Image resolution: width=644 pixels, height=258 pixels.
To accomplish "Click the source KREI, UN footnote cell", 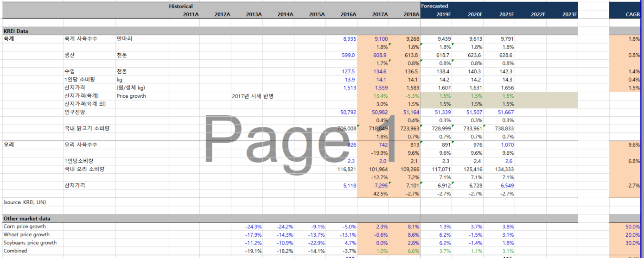I will tap(25, 202).
